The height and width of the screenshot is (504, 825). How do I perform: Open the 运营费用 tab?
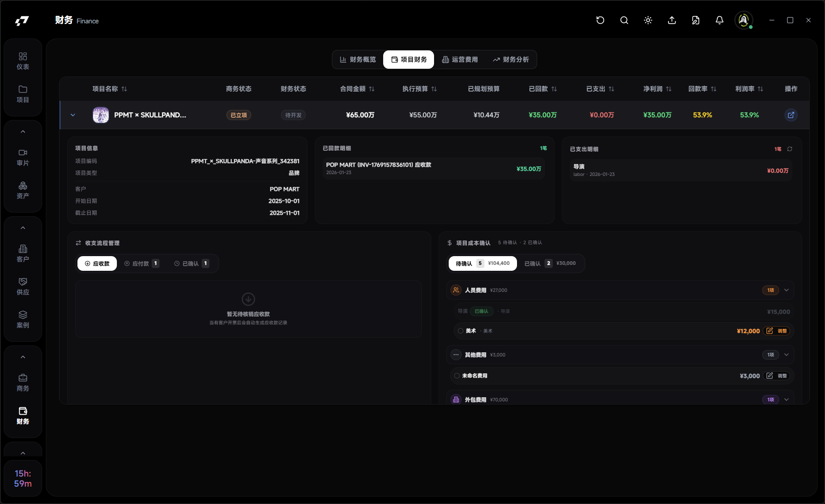(460, 60)
